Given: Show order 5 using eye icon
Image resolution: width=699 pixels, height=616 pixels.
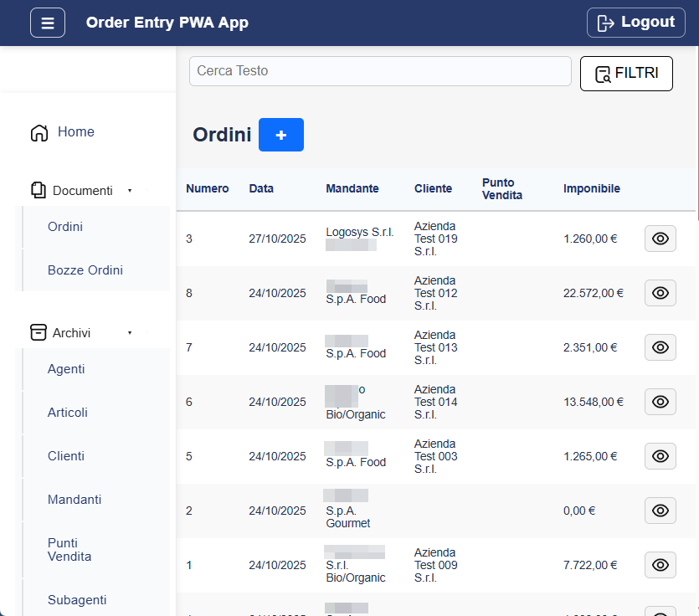Looking at the screenshot, I should coord(660,456).
